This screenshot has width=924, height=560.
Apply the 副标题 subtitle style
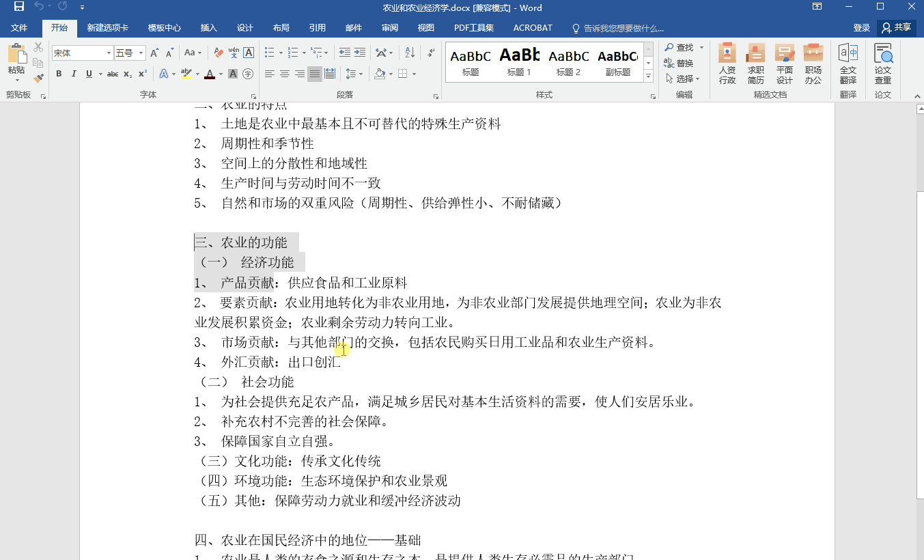click(618, 62)
